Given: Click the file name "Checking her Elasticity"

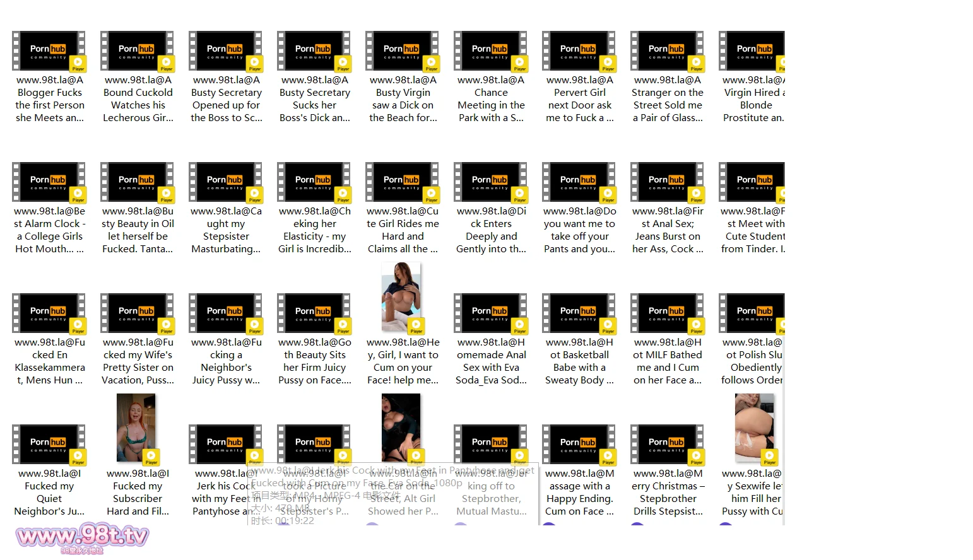Looking at the screenshot, I should tap(314, 230).
